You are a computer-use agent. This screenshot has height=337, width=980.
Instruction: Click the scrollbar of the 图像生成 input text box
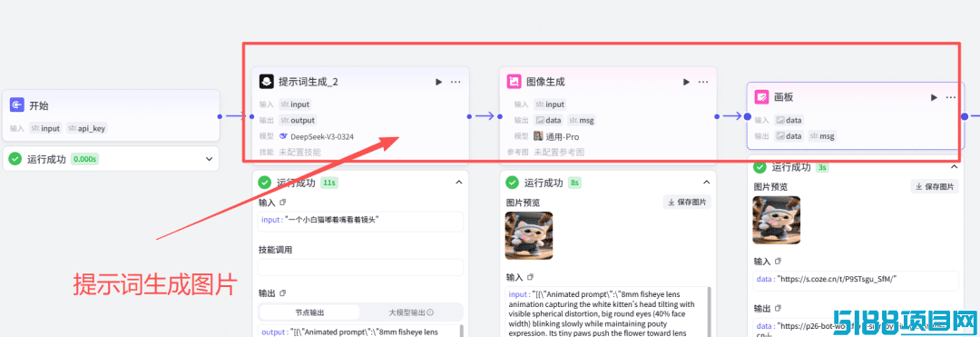(709, 312)
